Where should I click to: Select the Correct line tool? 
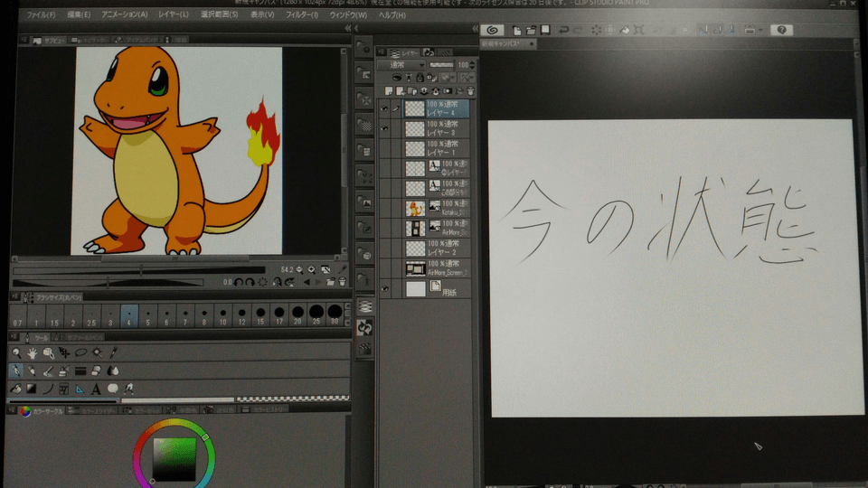129,389
